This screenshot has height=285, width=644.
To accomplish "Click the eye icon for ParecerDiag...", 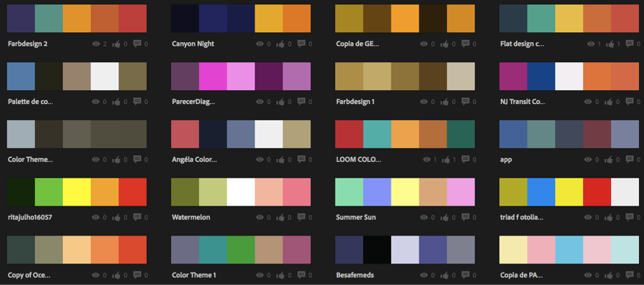I will click(x=260, y=101).
